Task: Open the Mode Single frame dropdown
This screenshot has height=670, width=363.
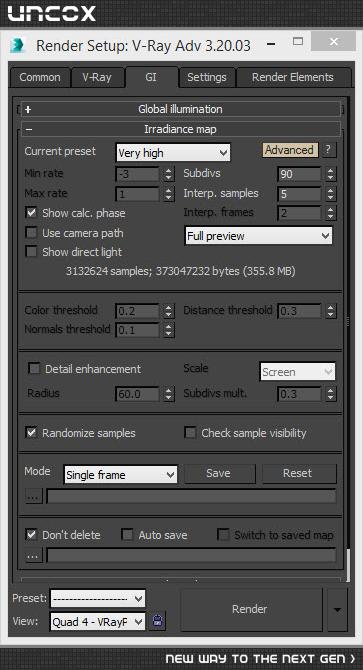Action: click(121, 474)
